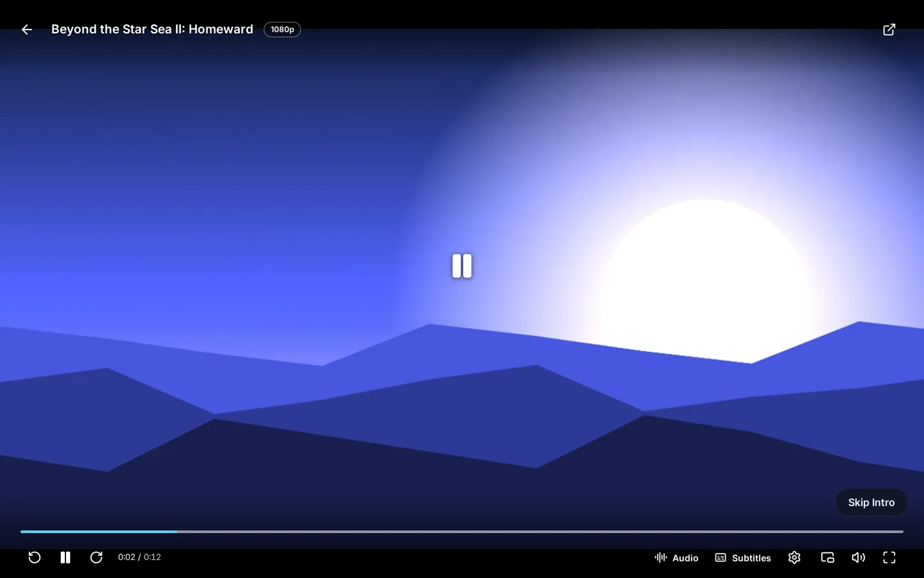Enable picture-in-picture mode
924x578 pixels.
tap(828, 557)
